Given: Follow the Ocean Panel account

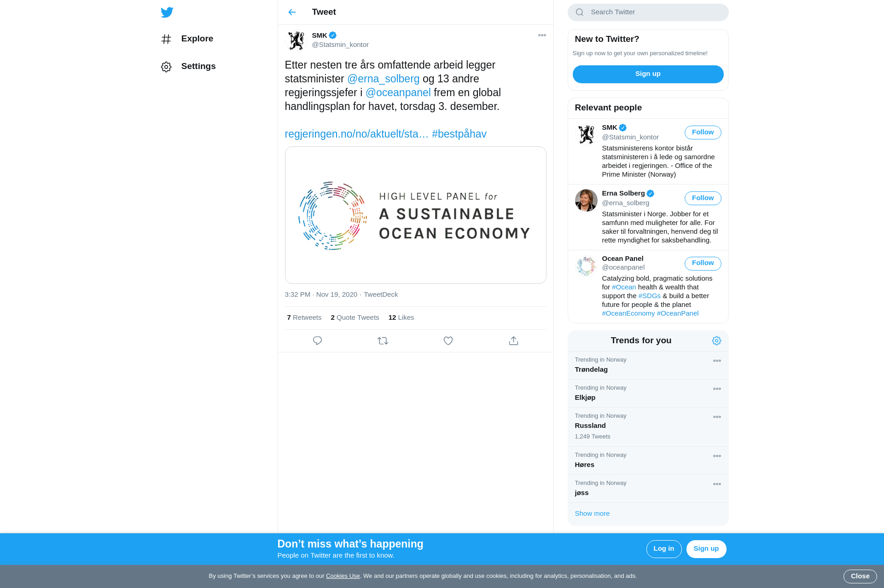Looking at the screenshot, I should pos(703,264).
